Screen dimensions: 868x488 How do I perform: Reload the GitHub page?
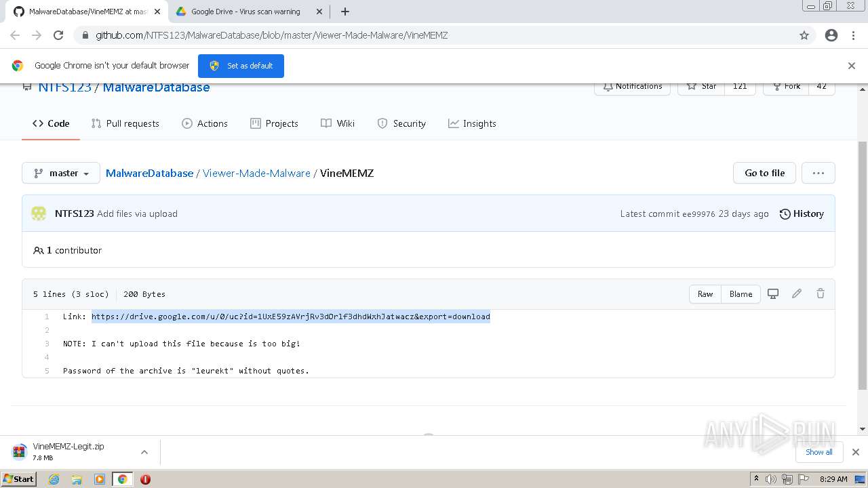pos(58,35)
